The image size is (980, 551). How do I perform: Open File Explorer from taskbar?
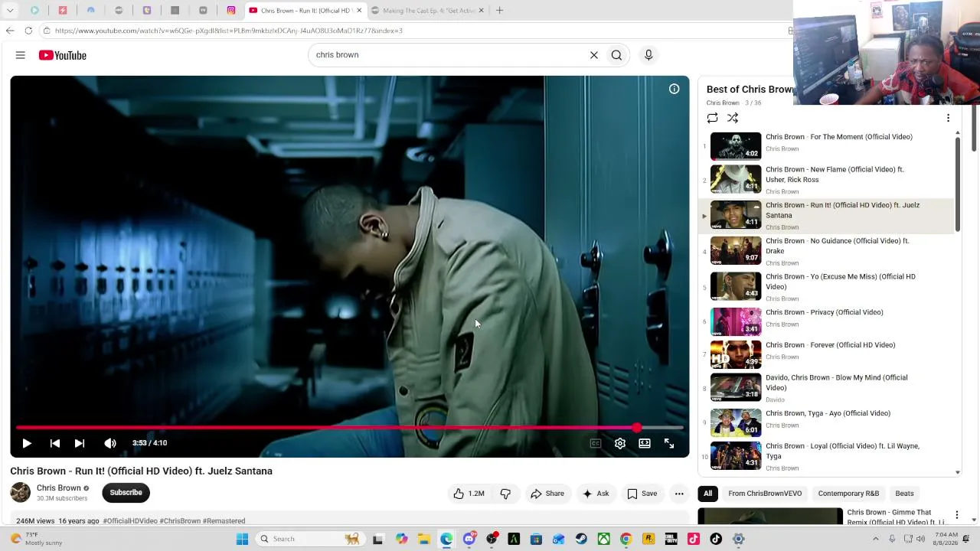click(x=424, y=539)
